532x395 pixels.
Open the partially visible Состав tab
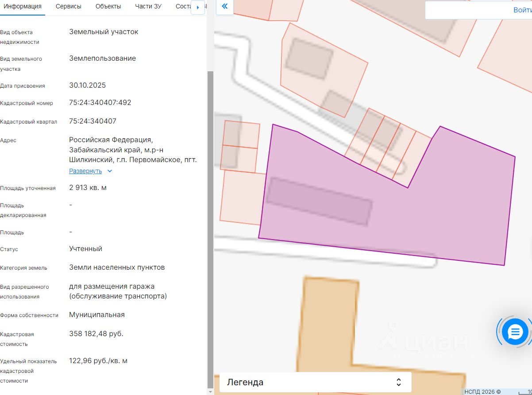point(182,7)
